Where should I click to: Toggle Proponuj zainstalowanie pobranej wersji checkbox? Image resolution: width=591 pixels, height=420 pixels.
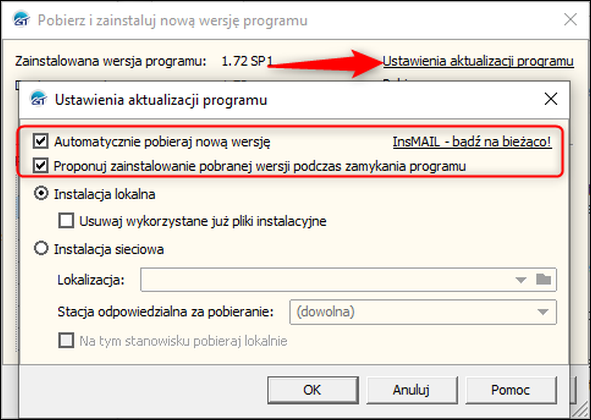40,166
